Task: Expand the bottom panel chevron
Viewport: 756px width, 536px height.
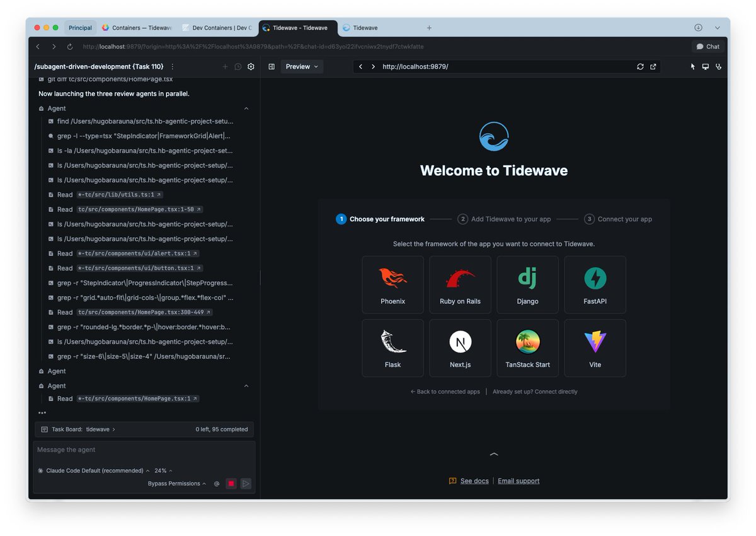Action: tap(494, 454)
